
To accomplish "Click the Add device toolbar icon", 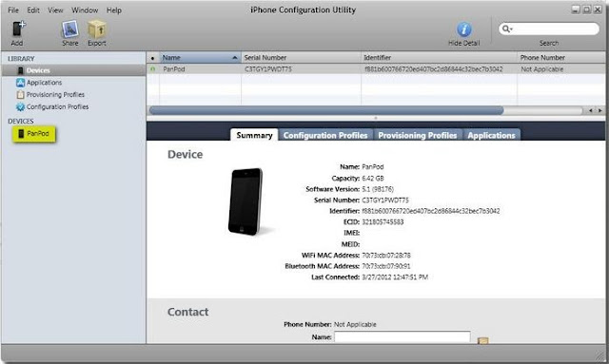I will 18,29.
